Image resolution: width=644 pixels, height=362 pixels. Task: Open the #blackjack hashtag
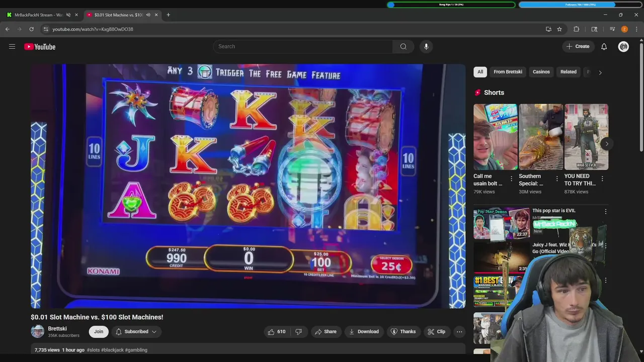click(112, 350)
